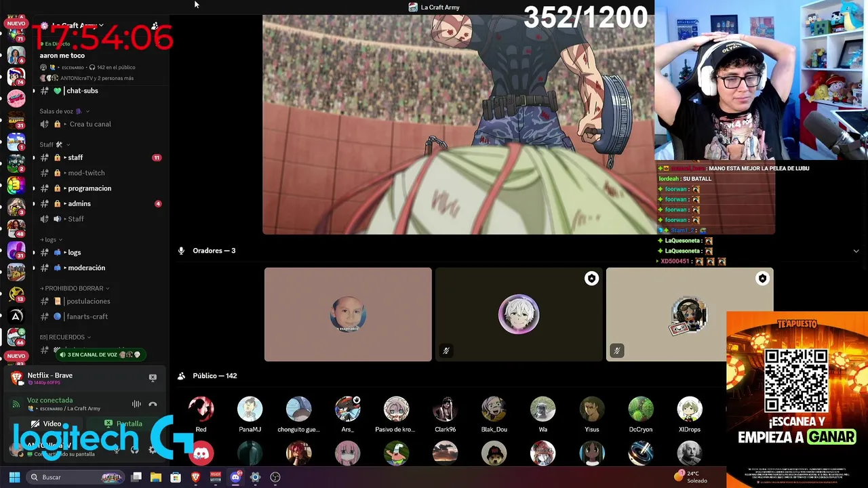The width and height of the screenshot is (868, 488).
Task: Open the server icon with number 3 logo
Action: pyautogui.click(x=16, y=185)
